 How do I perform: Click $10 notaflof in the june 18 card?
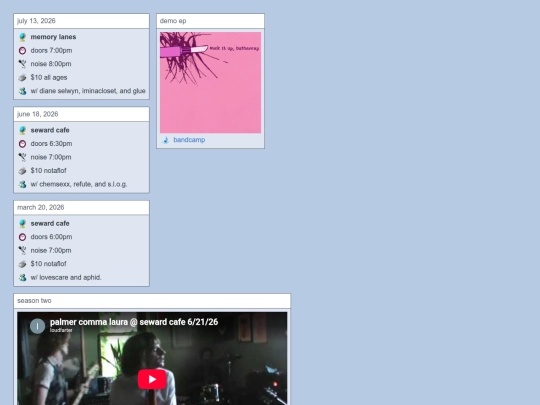[49, 171]
